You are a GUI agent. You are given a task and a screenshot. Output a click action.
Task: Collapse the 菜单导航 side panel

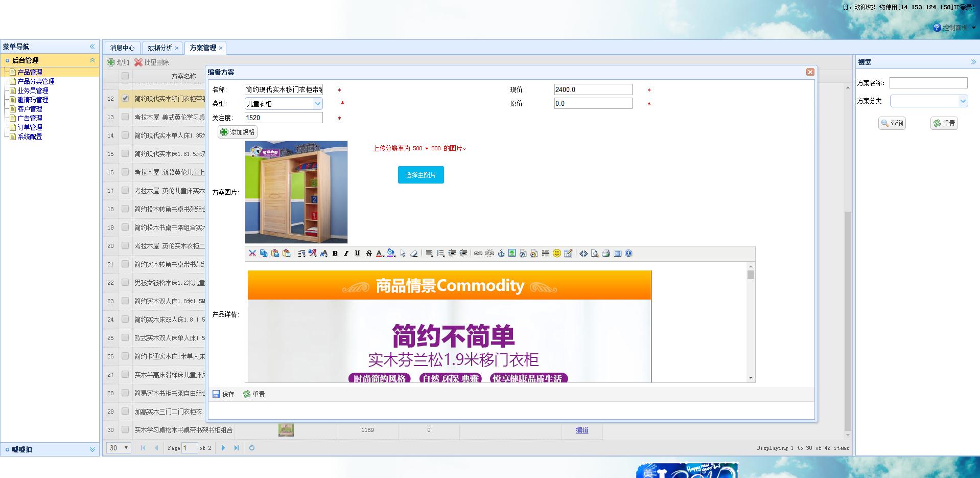(92, 46)
